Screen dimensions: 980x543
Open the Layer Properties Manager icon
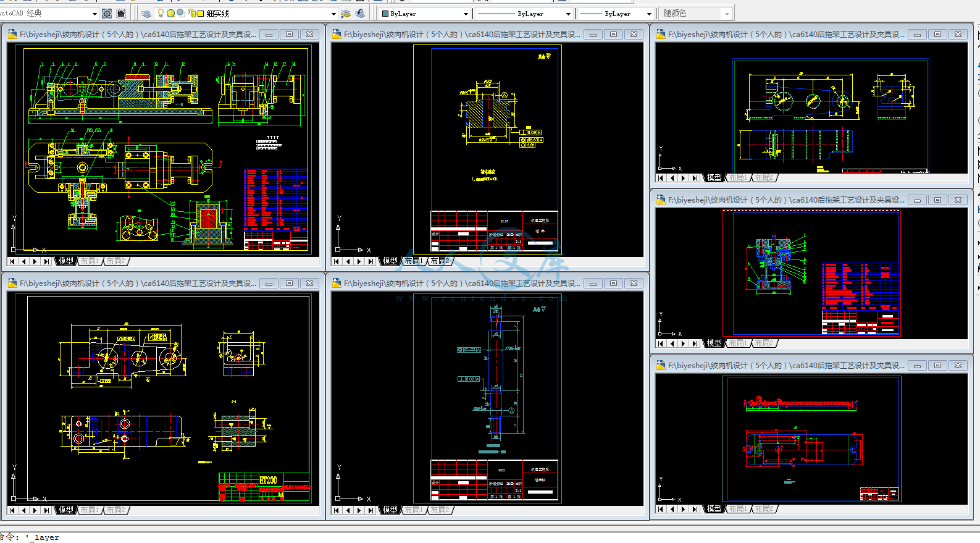tap(146, 14)
